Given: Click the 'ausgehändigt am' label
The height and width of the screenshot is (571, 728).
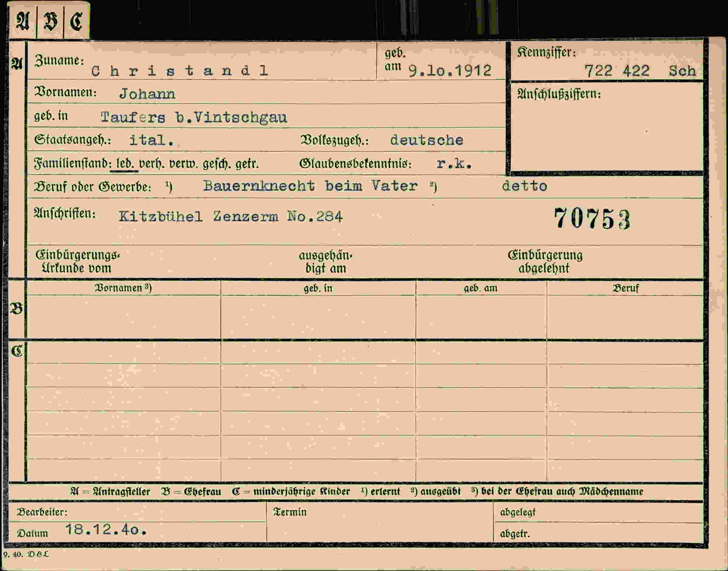Looking at the screenshot, I should tap(326, 262).
